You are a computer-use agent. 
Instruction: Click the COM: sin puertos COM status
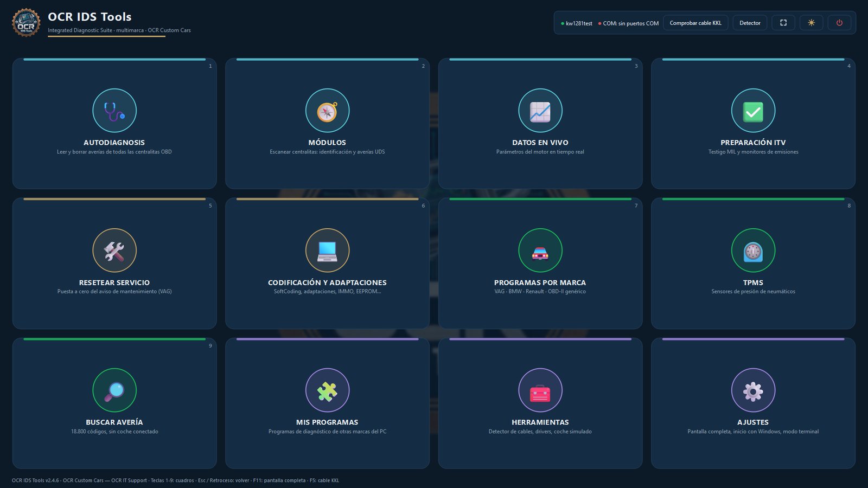(x=628, y=23)
